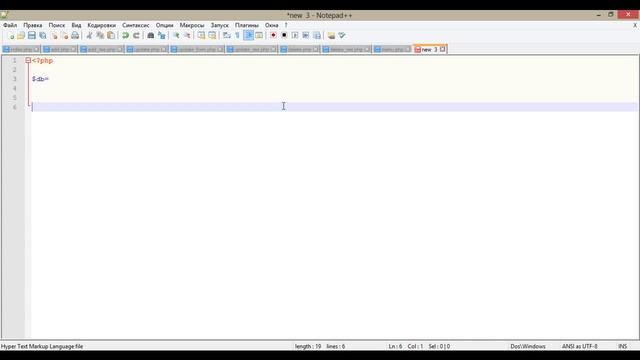The image size is (640, 360).
Task: Click the Stop recording black square icon
Action: click(x=284, y=36)
